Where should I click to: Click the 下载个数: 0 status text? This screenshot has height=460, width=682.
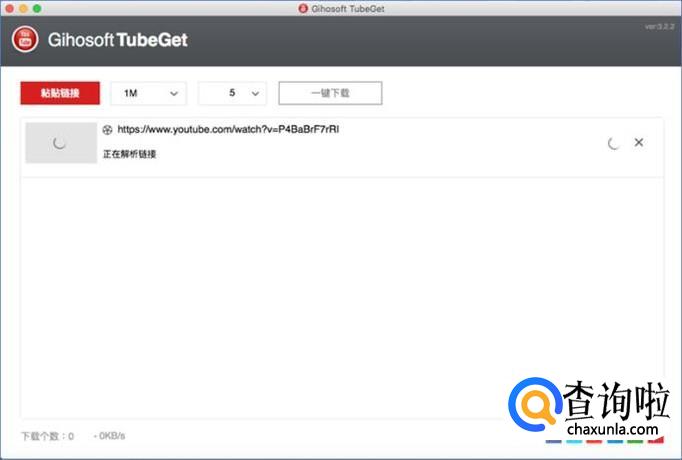coord(48,436)
